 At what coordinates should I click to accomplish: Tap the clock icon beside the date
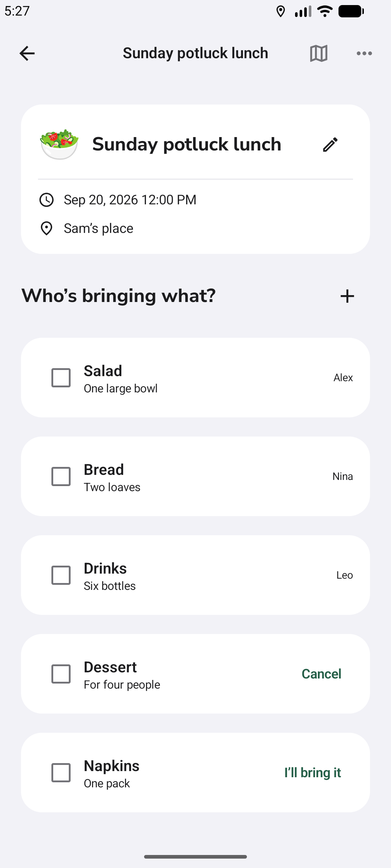point(46,200)
